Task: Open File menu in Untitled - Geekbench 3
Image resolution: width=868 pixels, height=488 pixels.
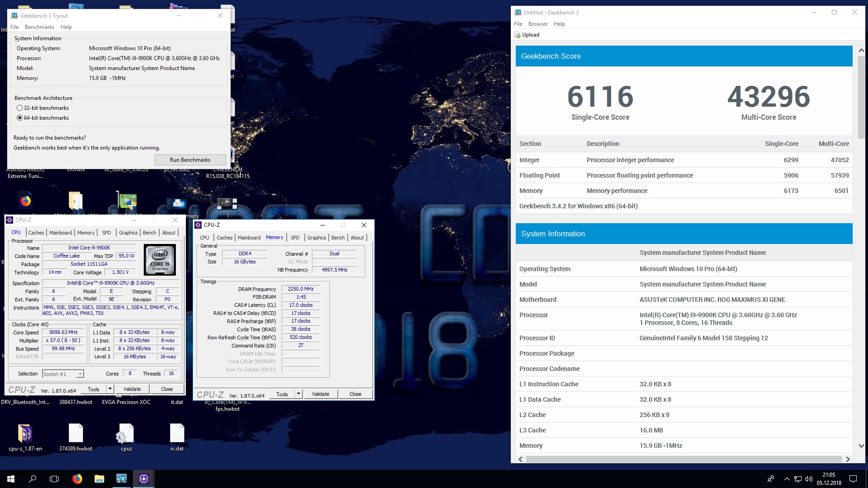Action: click(518, 24)
